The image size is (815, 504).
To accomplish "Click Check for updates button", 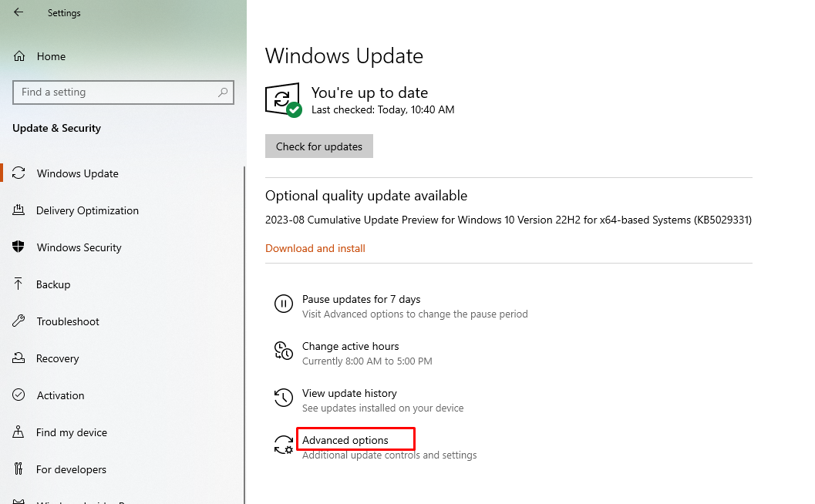I will pyautogui.click(x=319, y=146).
